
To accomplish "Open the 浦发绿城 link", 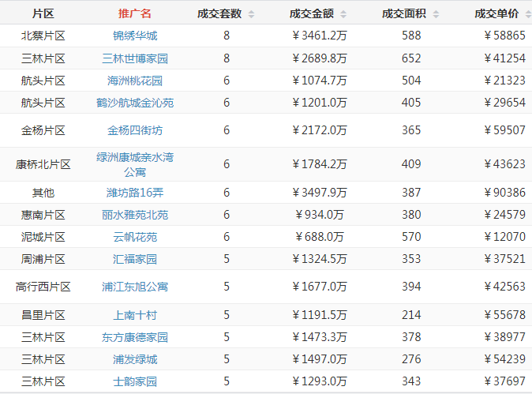I will point(135,359).
